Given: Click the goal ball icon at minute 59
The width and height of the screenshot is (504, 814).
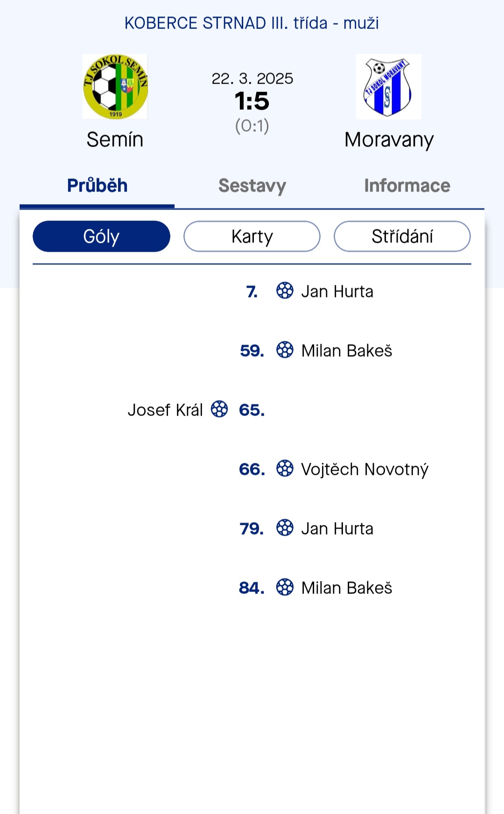Looking at the screenshot, I should 285,350.
